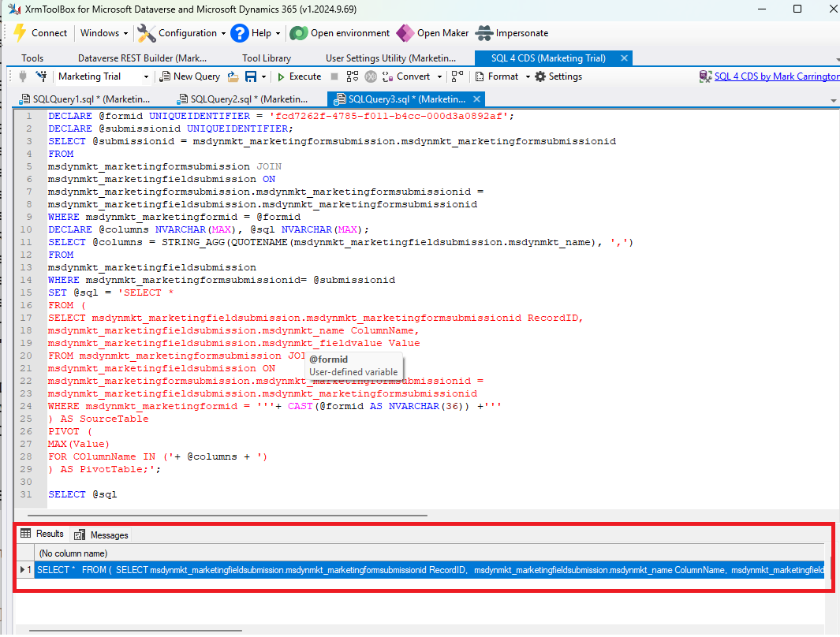The width and height of the screenshot is (840, 637).
Task: Expand the Help dropdown arrow
Action: (278, 33)
